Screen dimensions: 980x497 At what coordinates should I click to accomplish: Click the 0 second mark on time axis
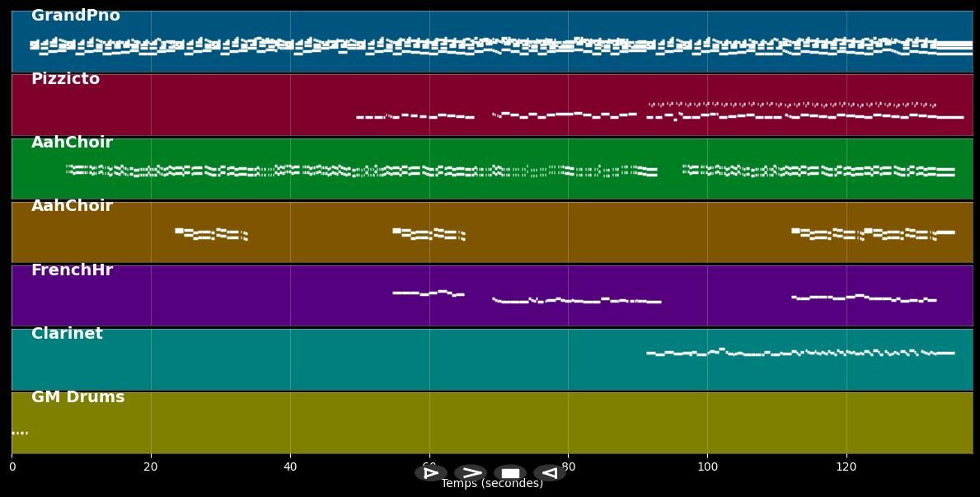click(x=12, y=467)
